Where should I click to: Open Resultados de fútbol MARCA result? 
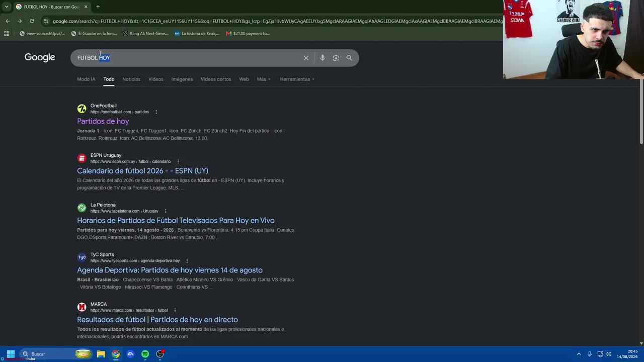pyautogui.click(x=157, y=320)
